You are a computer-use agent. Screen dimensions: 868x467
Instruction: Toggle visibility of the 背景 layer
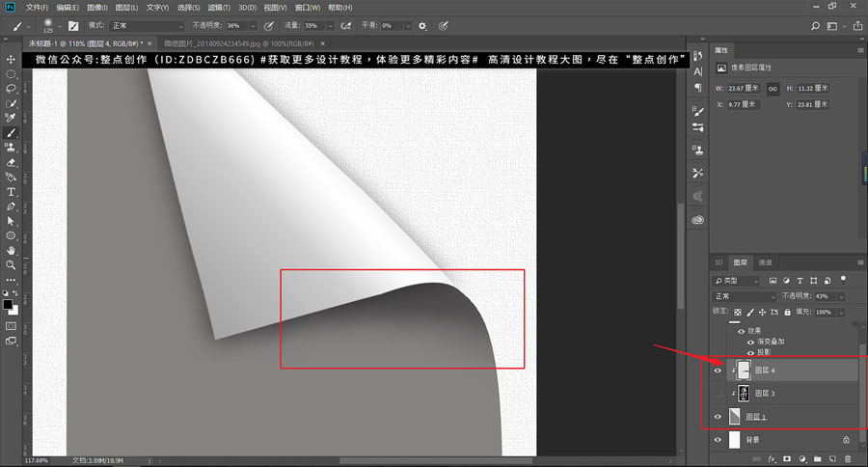[718, 440]
